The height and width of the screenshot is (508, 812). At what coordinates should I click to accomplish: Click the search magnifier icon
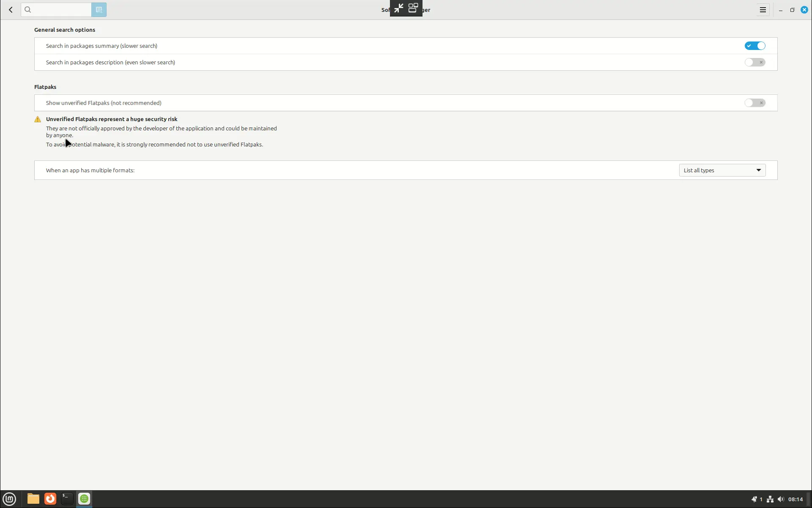coord(28,10)
